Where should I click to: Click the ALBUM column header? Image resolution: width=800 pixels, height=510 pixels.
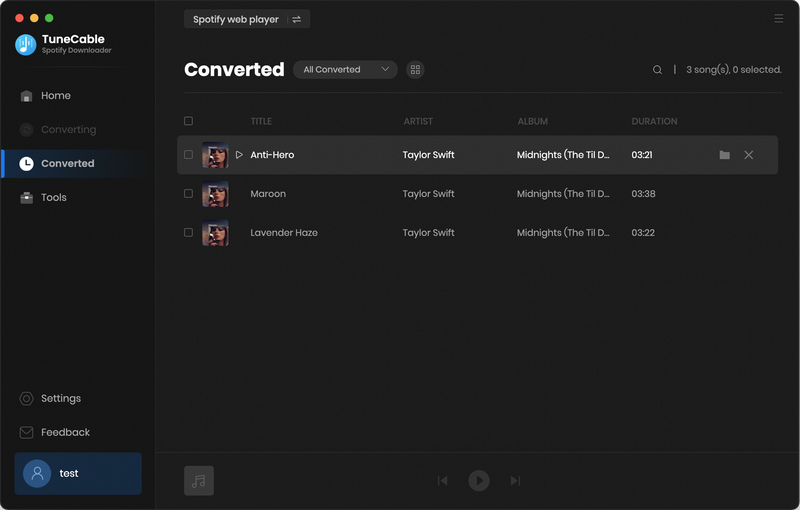tap(533, 121)
